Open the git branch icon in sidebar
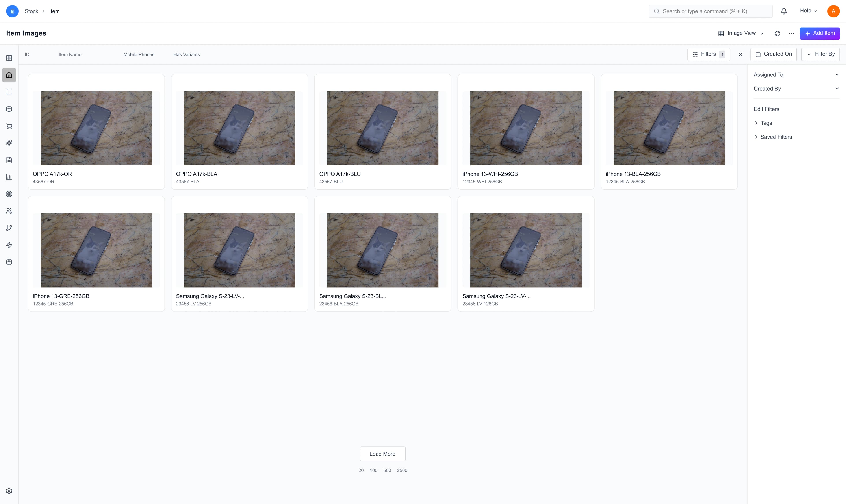 tap(9, 228)
